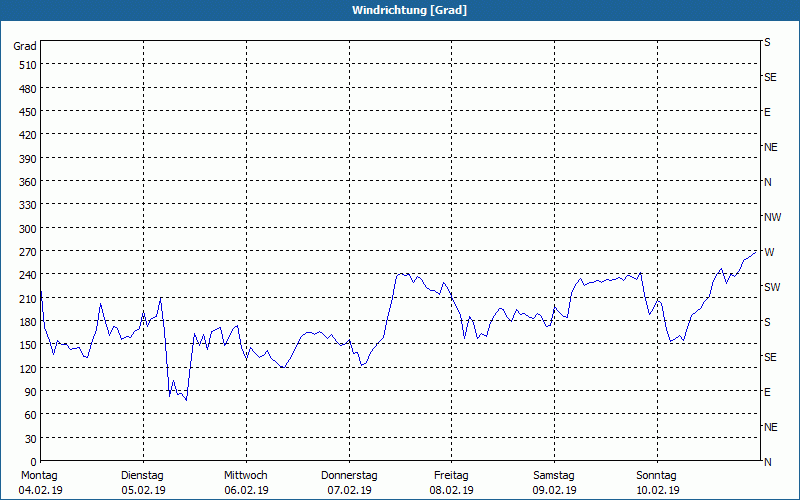Click the date 05.02.19
800x500 pixels.
tap(143, 490)
